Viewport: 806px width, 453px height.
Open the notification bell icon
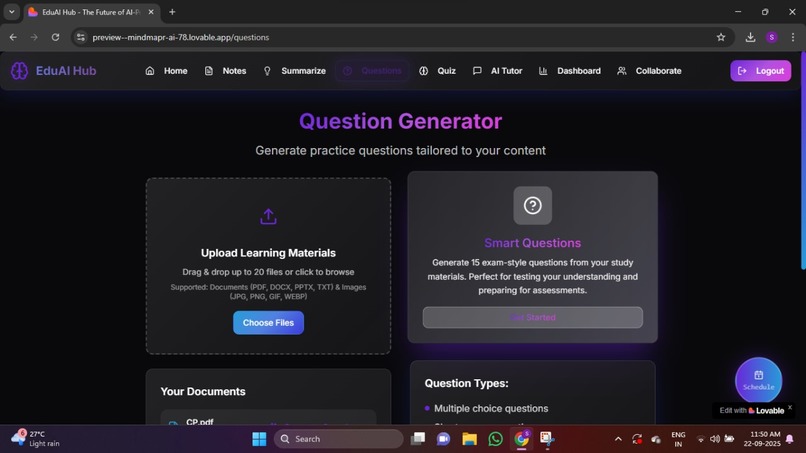click(790, 439)
